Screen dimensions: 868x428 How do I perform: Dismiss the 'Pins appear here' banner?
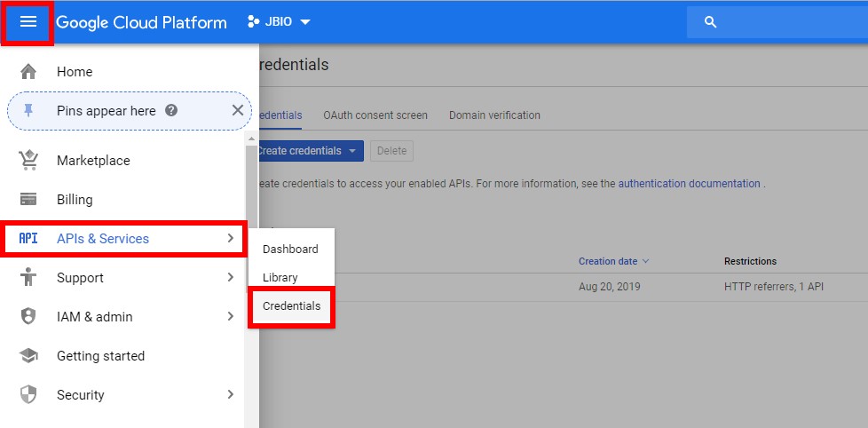238,111
